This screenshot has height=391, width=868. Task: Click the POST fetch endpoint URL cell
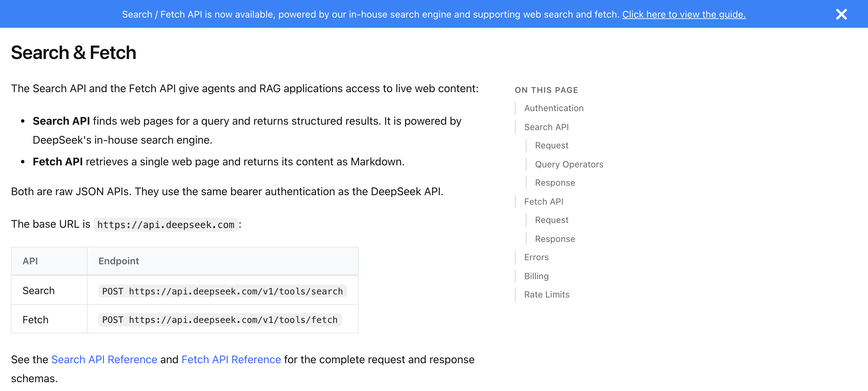[220, 320]
